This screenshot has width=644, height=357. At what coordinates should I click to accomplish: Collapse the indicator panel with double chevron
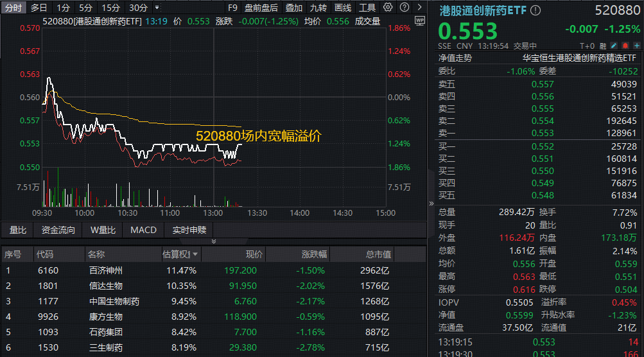tap(214, 241)
